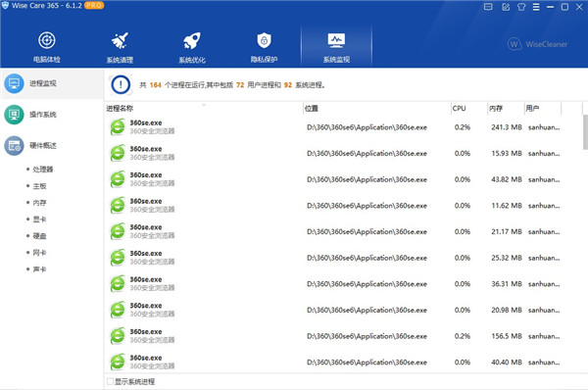Click the 0.2% CPU value in 156.5 MB row

click(x=462, y=336)
